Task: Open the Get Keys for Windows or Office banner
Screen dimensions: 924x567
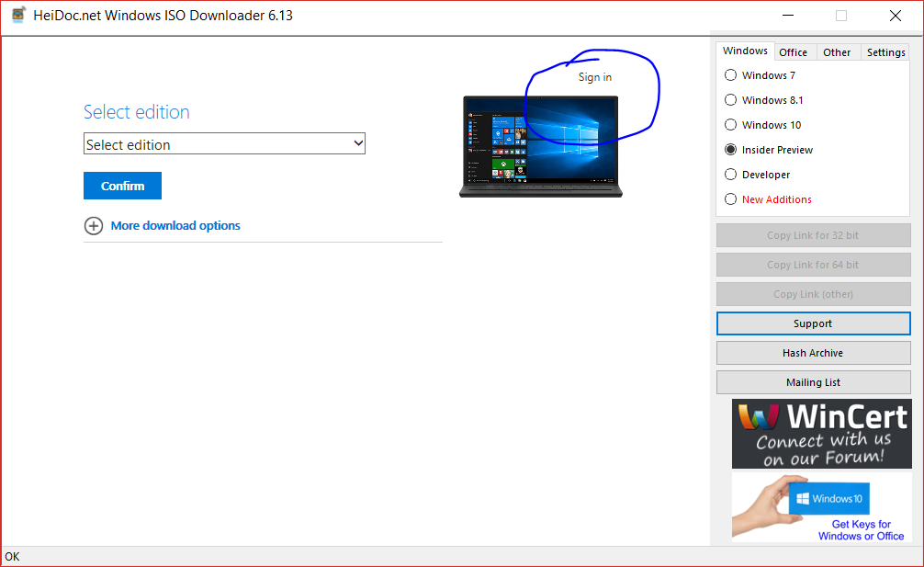Action: 821,507
